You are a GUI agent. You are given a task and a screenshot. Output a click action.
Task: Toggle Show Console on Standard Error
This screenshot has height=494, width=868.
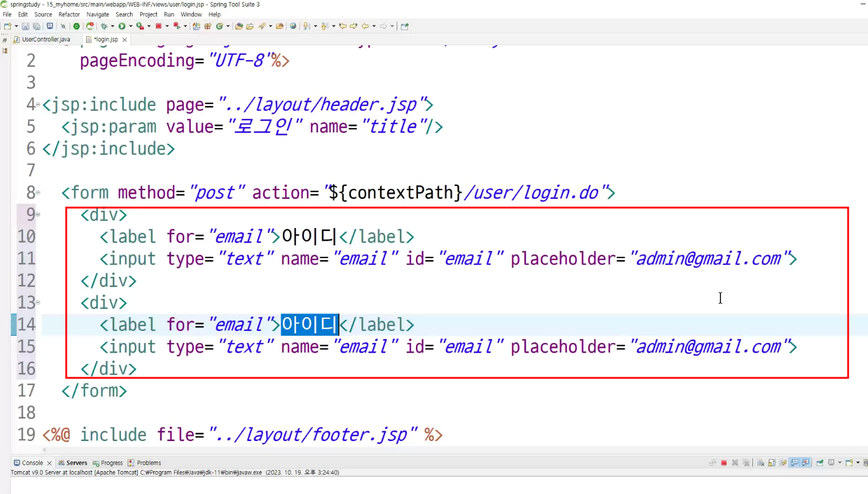coord(805,463)
